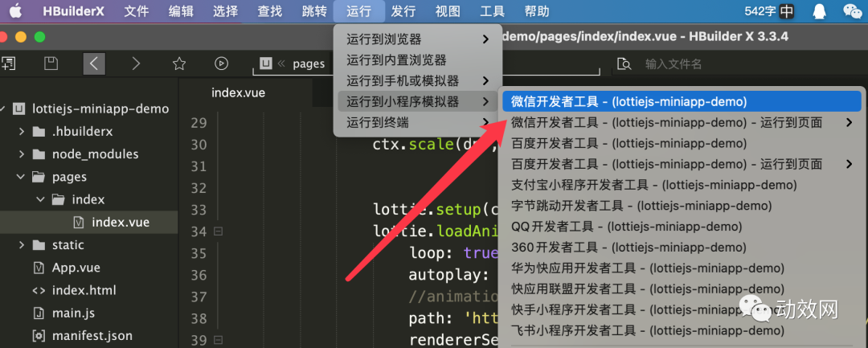Click the pages breadcrumb segment
This screenshot has width=868, height=348.
(x=309, y=64)
